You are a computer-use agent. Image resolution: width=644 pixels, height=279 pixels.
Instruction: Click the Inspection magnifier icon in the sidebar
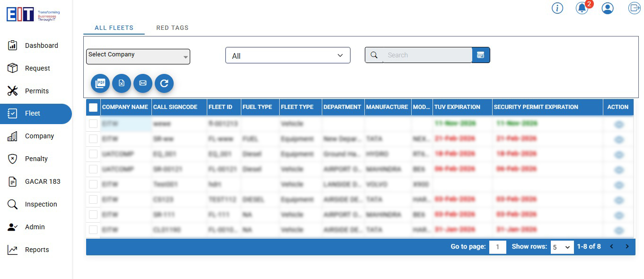(x=13, y=204)
